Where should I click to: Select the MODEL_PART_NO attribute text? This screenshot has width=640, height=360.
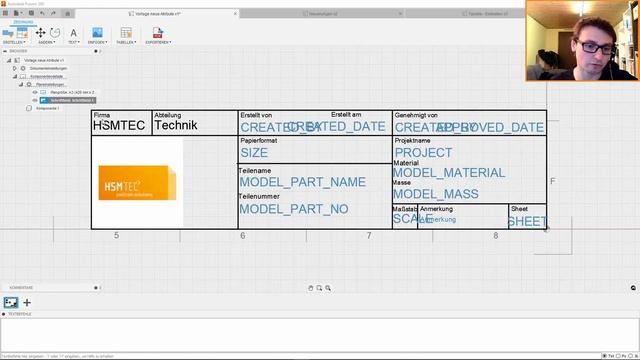(294, 209)
